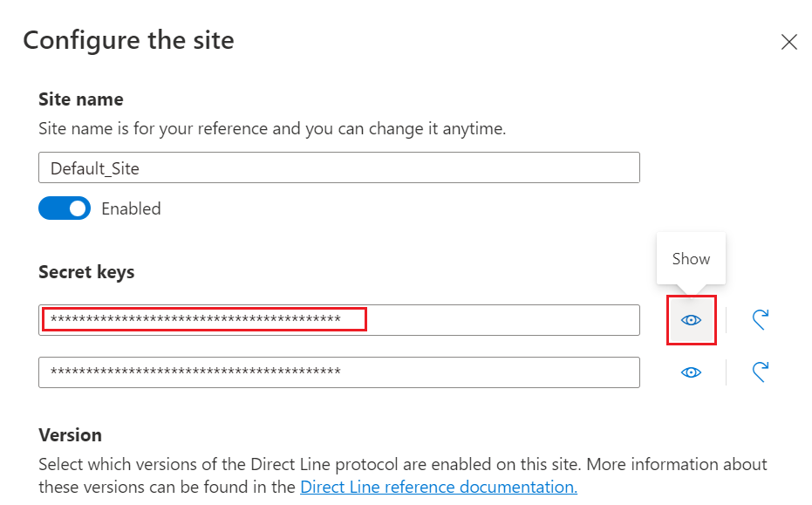The image size is (812, 505).
Task: Click the Configure the site heading
Action: coord(128,40)
